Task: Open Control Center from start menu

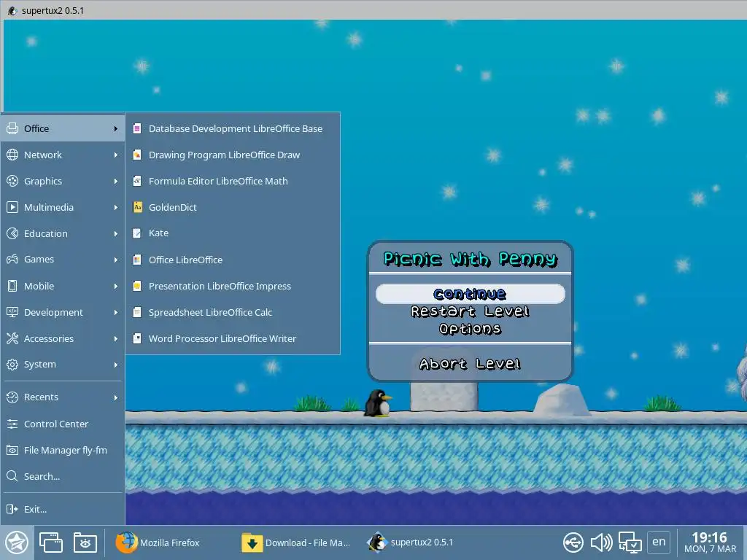Action: [x=63, y=424]
